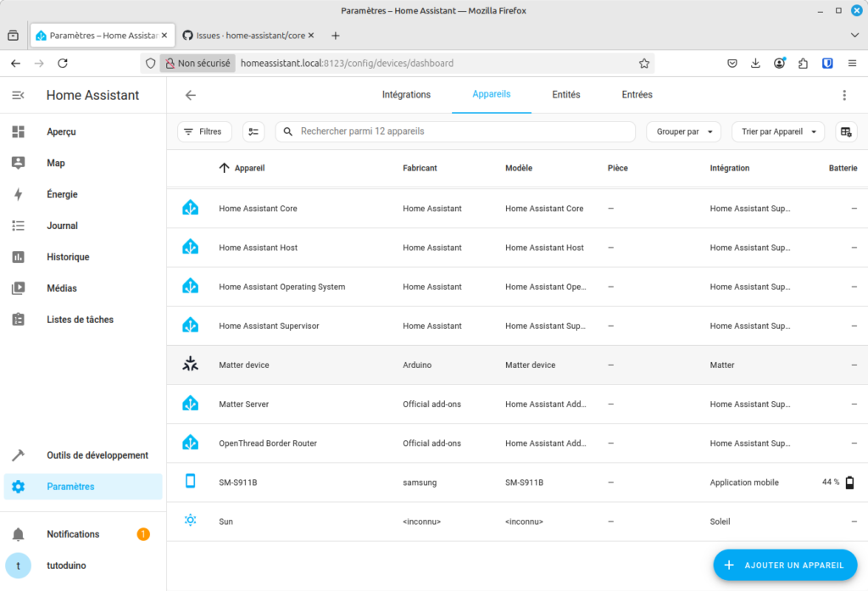Click the Home Assistant Core row icon
This screenshot has height=591, width=868.
(191, 208)
